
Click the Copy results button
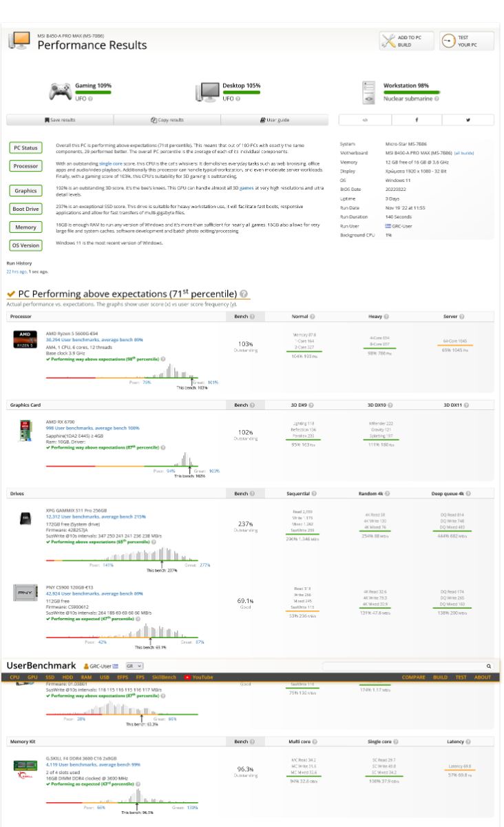(167, 120)
